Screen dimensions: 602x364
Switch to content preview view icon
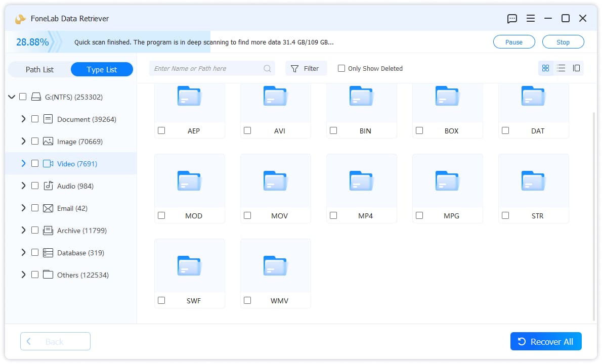pos(576,68)
